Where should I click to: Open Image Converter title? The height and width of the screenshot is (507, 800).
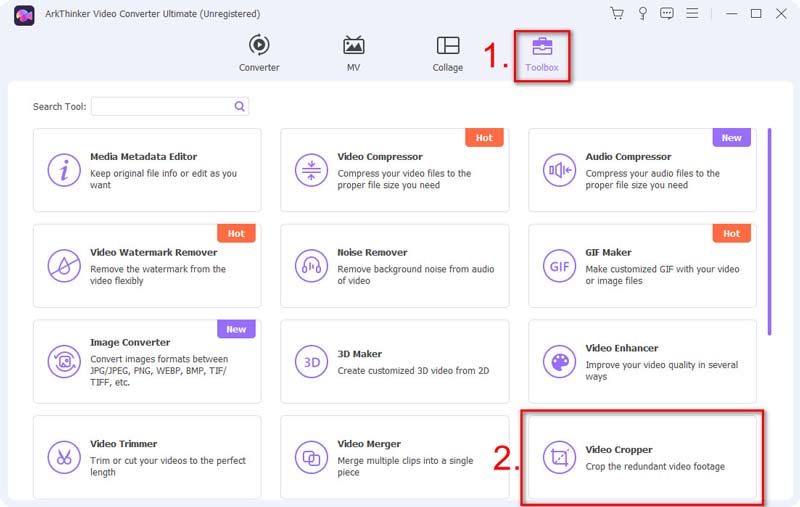click(x=130, y=342)
